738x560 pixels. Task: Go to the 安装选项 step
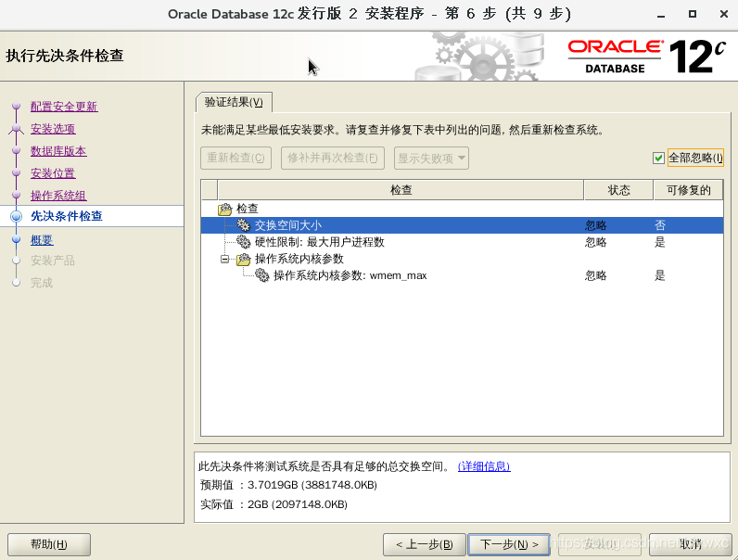pos(53,129)
